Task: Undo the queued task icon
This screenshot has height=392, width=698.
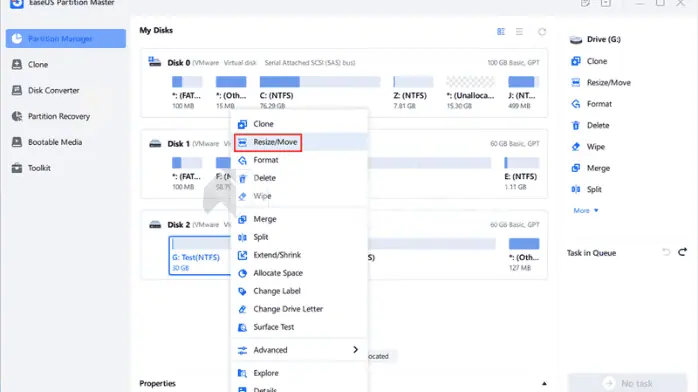Action: (666, 252)
